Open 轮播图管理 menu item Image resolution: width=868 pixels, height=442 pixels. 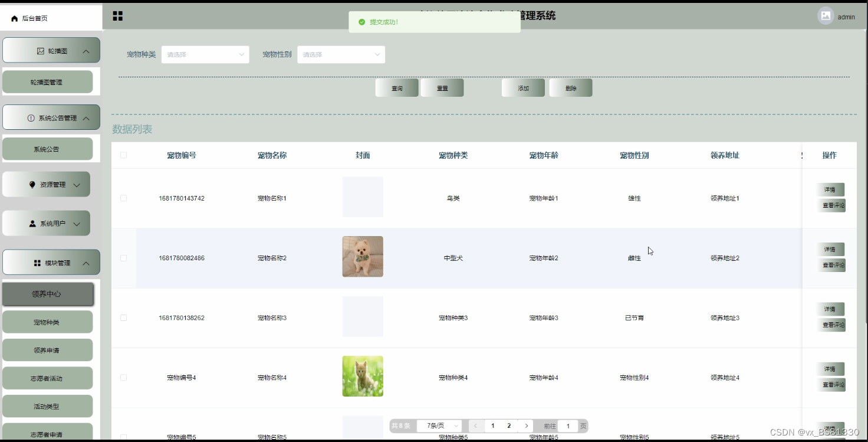[x=47, y=82]
